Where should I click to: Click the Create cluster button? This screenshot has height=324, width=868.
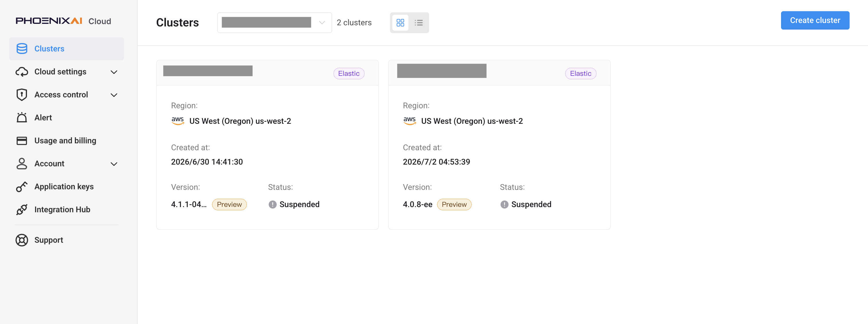[815, 20]
